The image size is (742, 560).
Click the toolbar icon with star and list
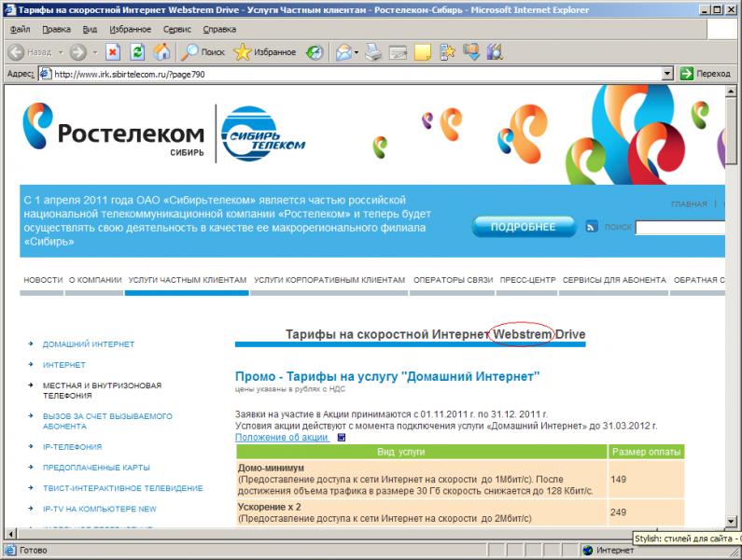[447, 52]
